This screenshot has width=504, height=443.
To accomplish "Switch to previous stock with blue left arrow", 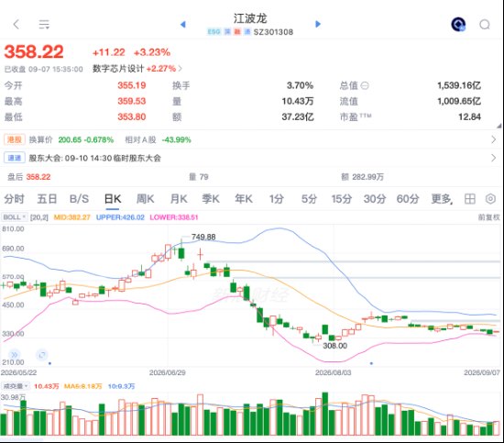I will (183, 24).
